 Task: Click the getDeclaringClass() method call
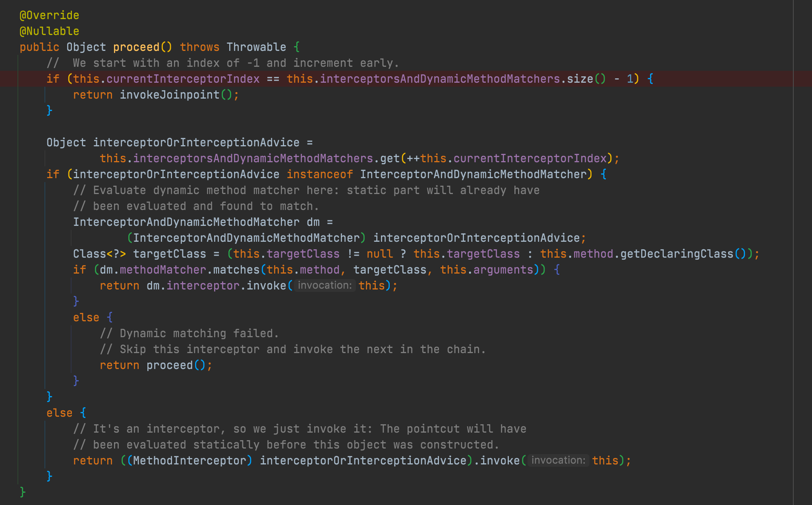pyautogui.click(x=677, y=254)
